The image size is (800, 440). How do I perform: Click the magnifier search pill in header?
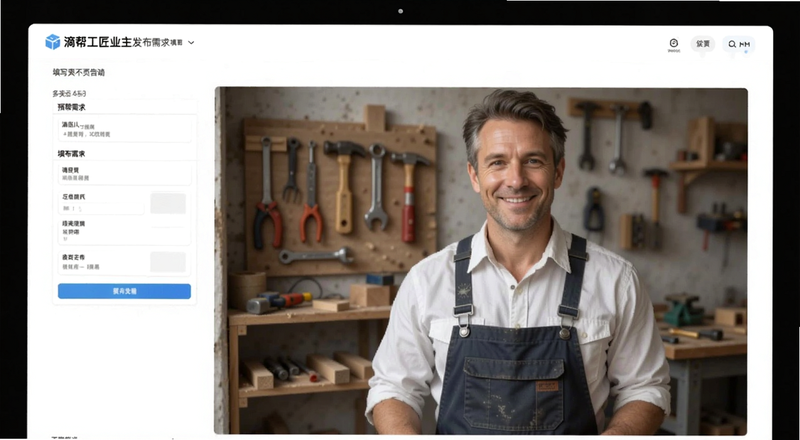tap(738, 44)
